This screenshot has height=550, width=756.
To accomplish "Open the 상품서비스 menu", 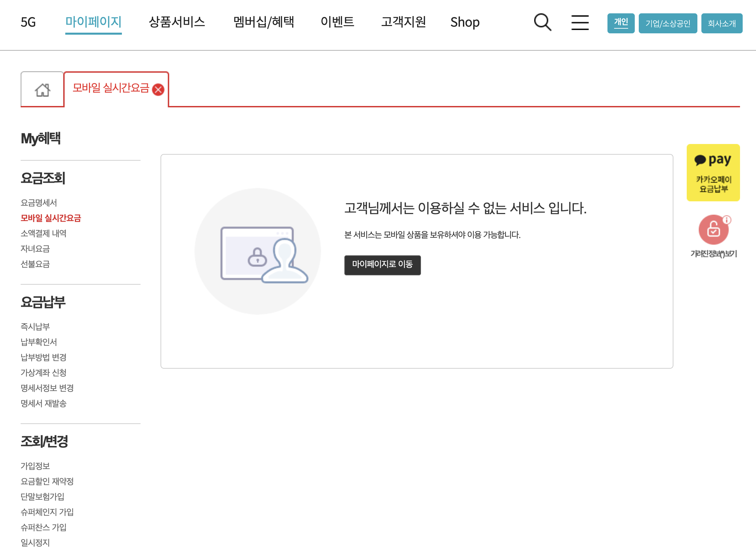I will 177,22.
